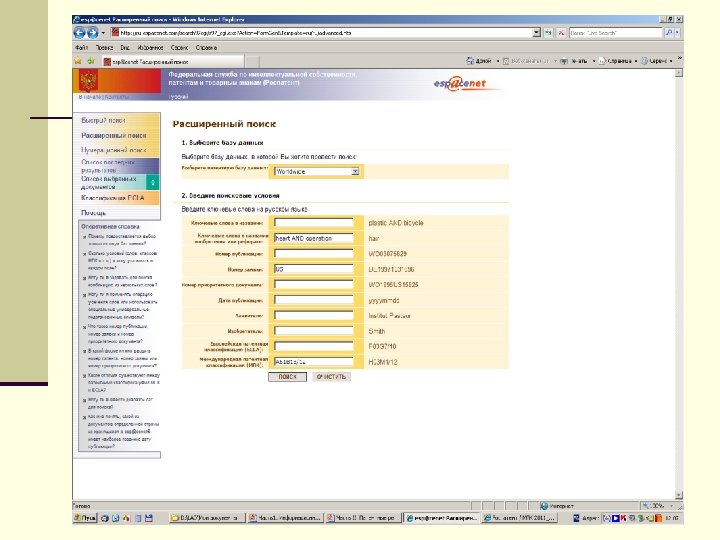Click the international classification МПК input field
The image size is (720, 540).
point(314,362)
